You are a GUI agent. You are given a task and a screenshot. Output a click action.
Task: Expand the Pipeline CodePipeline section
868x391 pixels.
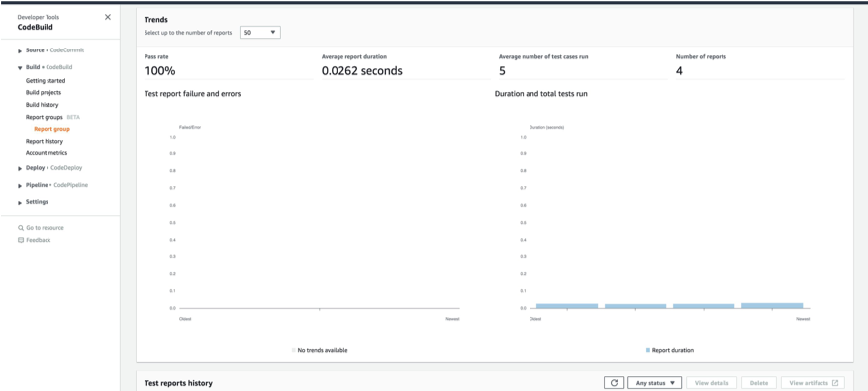coord(21,185)
